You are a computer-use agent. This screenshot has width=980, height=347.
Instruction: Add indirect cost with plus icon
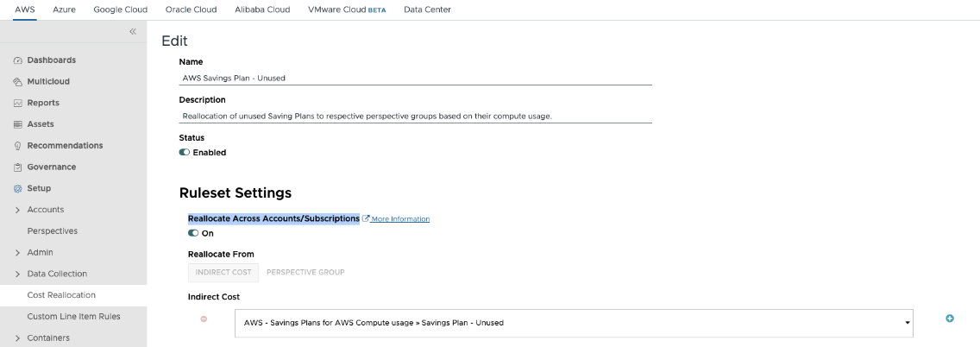pyautogui.click(x=950, y=319)
